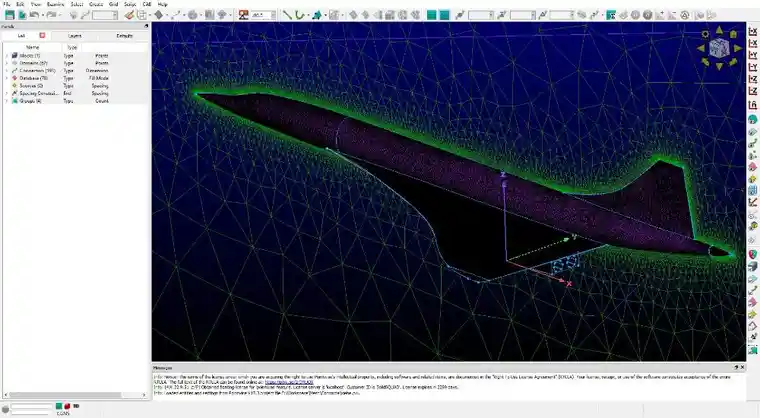760x418 pixels.
Task: Expand the Database tree node
Action: 6,78
